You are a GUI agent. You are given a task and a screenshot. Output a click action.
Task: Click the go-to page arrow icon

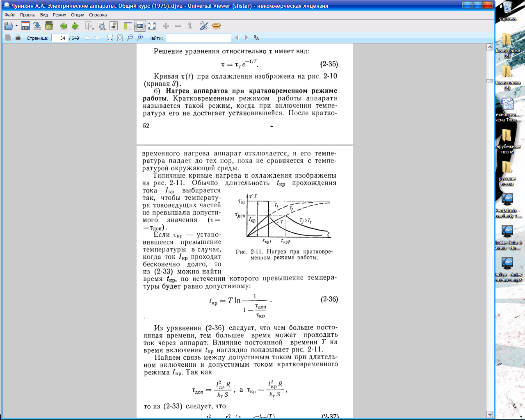114,26
